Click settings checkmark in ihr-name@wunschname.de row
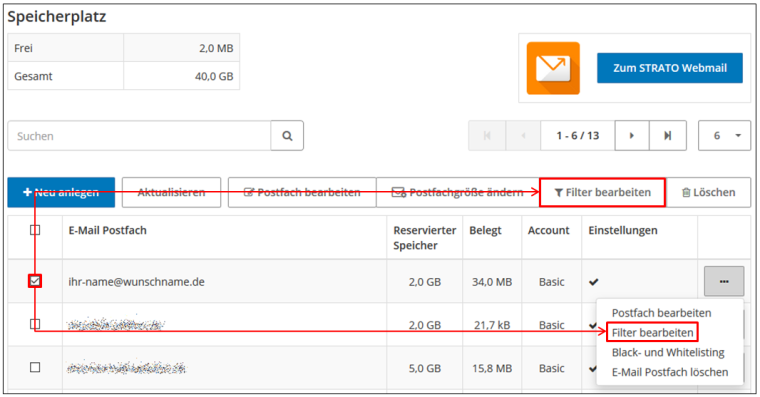The width and height of the screenshot is (760, 397). tap(594, 282)
